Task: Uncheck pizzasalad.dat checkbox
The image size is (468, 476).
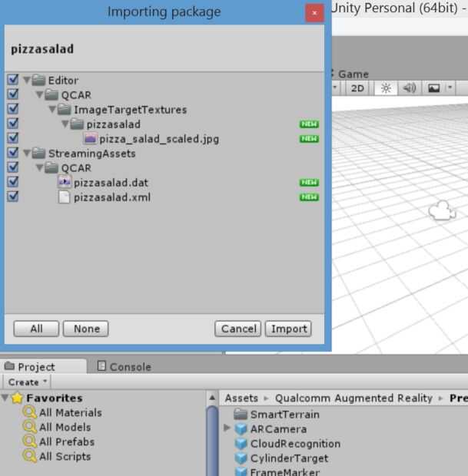Action: pos(13,182)
